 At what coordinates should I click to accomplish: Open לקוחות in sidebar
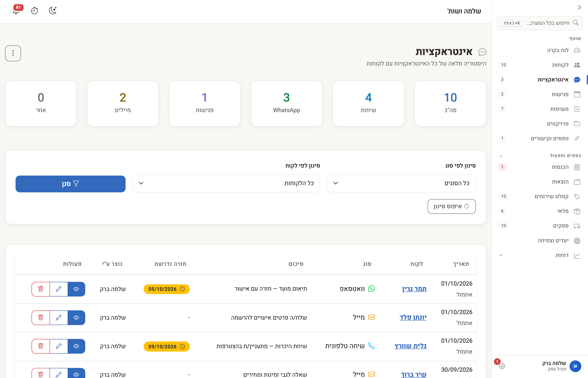pos(539,65)
